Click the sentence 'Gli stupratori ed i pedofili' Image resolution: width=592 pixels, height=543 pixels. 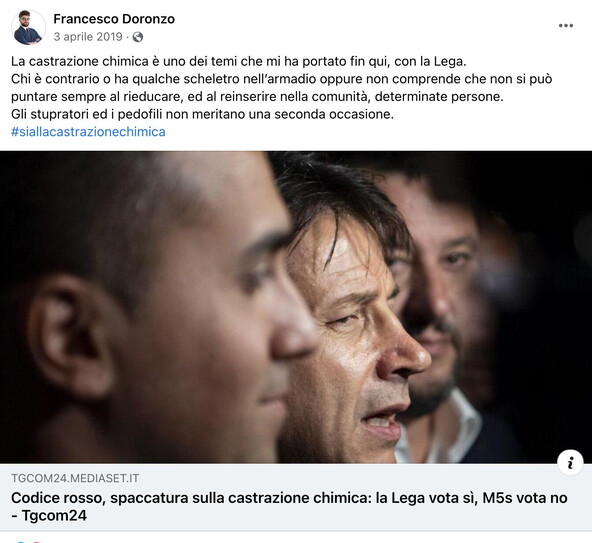point(202,114)
